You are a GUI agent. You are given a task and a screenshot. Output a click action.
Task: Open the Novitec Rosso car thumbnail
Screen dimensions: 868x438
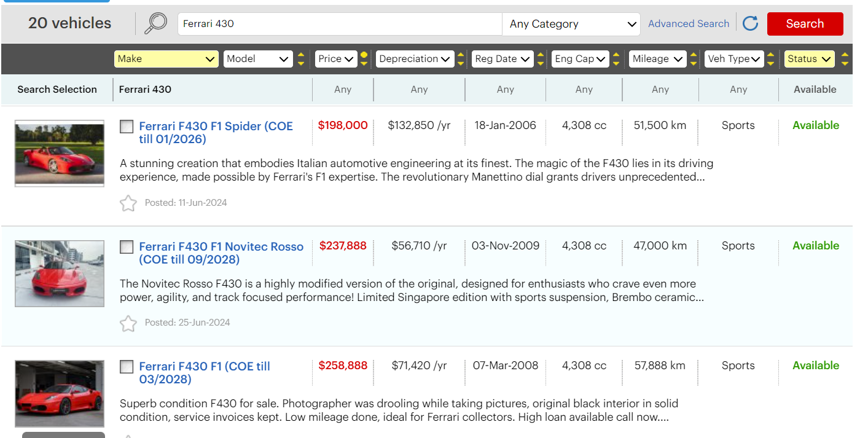click(60, 273)
